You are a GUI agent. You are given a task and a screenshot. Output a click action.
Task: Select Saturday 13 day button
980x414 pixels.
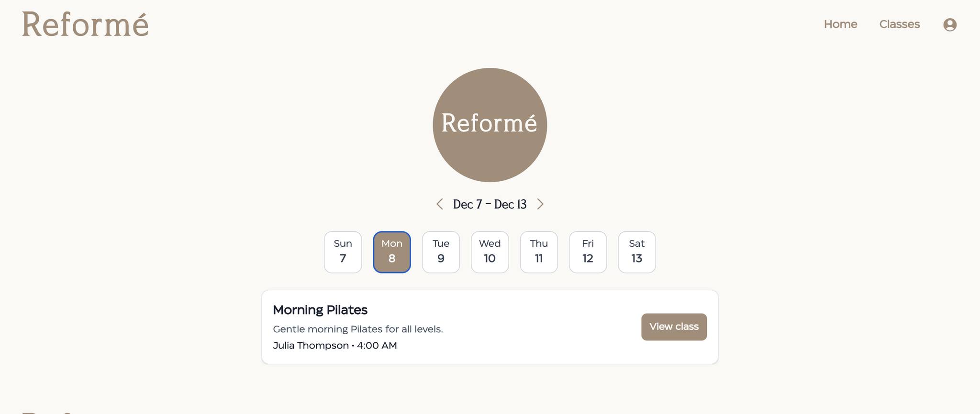click(636, 252)
